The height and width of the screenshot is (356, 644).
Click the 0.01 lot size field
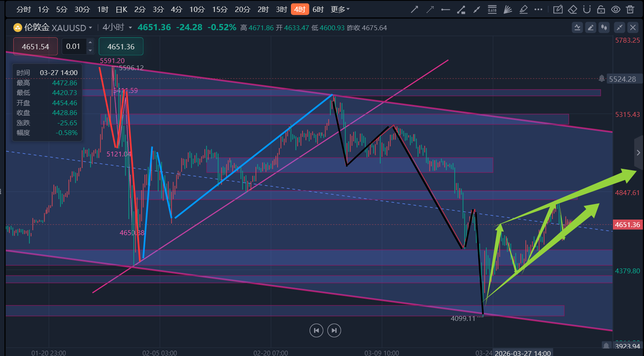pos(75,46)
